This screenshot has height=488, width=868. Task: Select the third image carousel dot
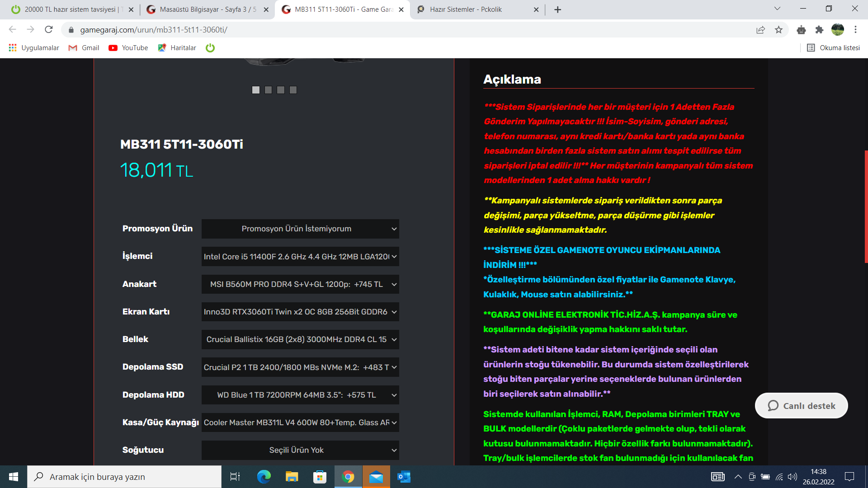pos(281,90)
